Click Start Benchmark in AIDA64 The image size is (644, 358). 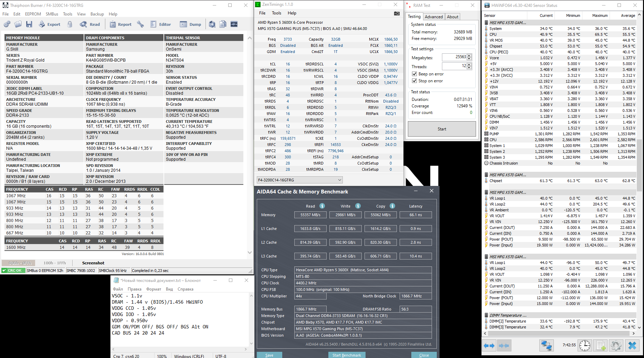347,355
